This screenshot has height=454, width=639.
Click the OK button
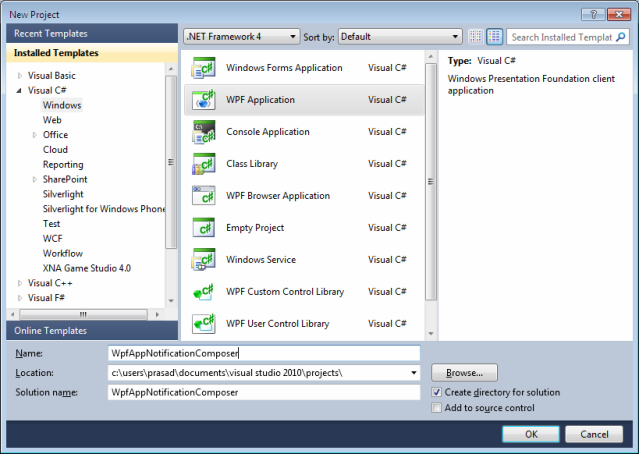(531, 434)
